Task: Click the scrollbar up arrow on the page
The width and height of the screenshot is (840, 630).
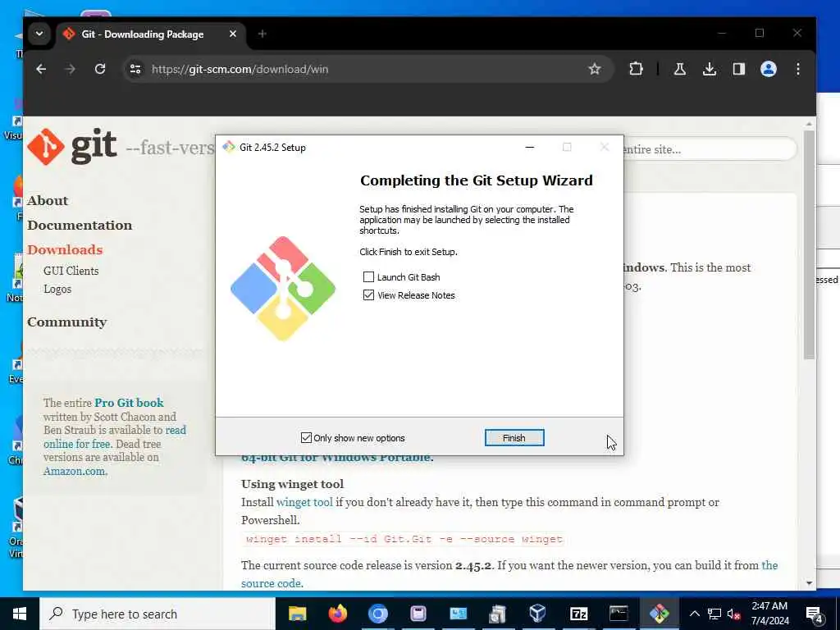Action: [809, 123]
